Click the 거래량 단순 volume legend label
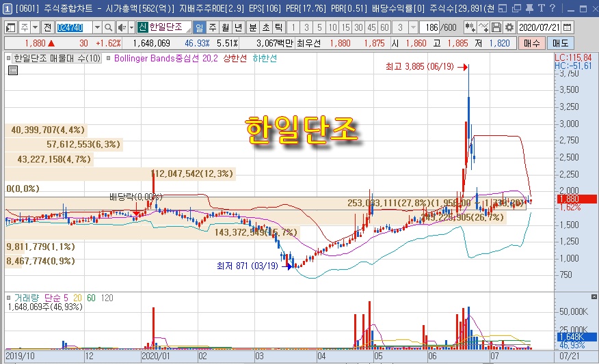The width and height of the screenshot is (599, 364). tap(41, 298)
